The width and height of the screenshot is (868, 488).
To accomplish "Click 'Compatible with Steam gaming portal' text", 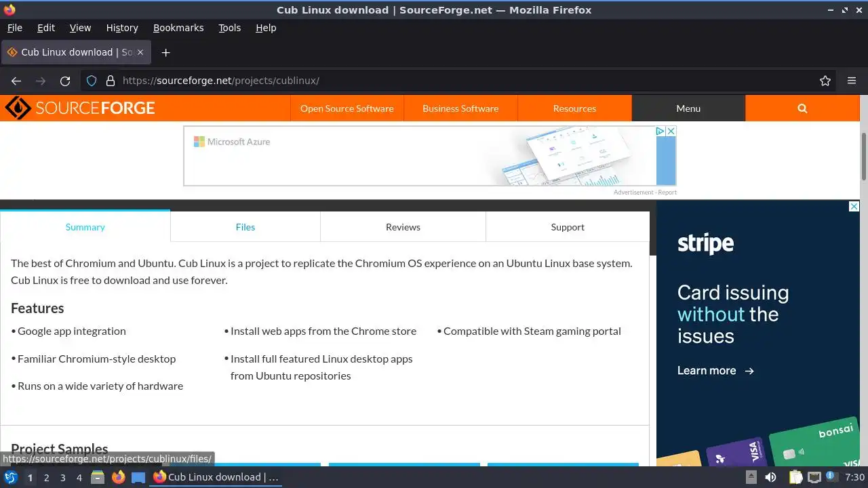I will click(x=532, y=331).
